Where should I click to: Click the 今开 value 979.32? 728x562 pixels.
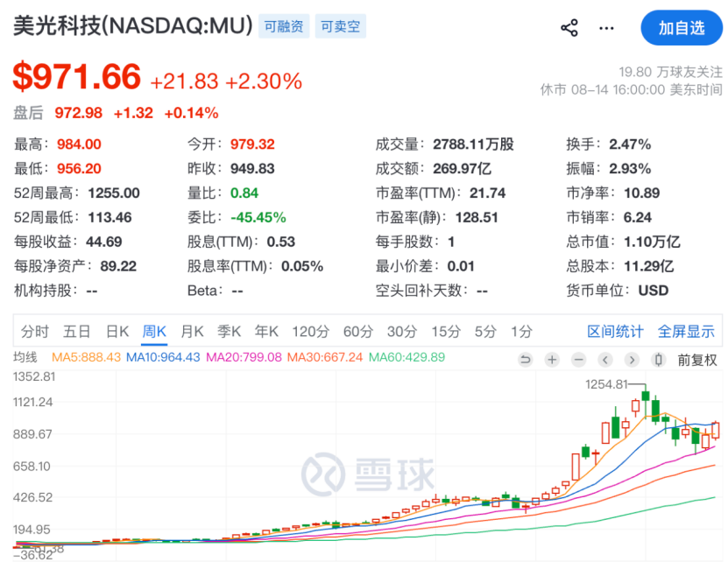coord(252,144)
